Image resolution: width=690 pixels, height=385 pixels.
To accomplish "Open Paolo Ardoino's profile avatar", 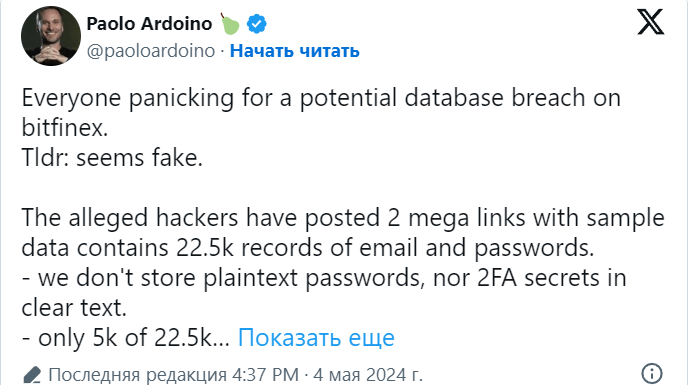I will [x=51, y=37].
